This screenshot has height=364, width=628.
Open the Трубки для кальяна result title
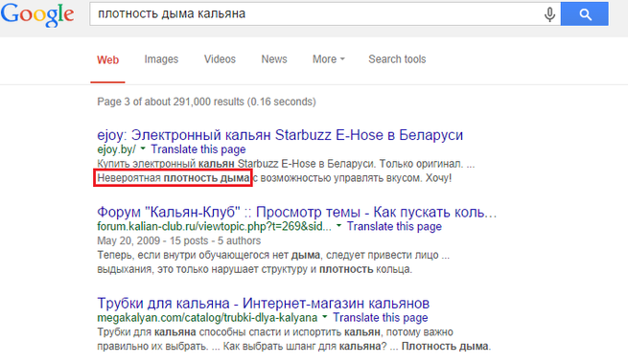coord(263,304)
